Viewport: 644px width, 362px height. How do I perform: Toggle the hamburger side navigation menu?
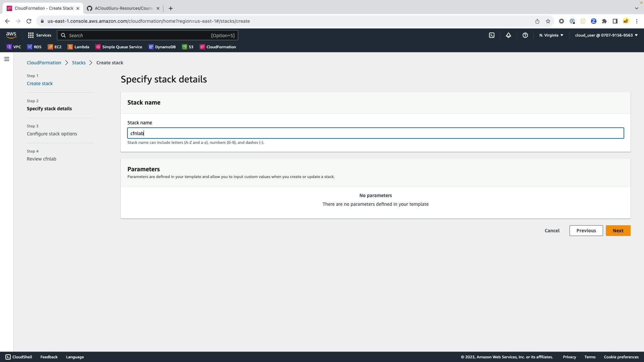[7, 59]
